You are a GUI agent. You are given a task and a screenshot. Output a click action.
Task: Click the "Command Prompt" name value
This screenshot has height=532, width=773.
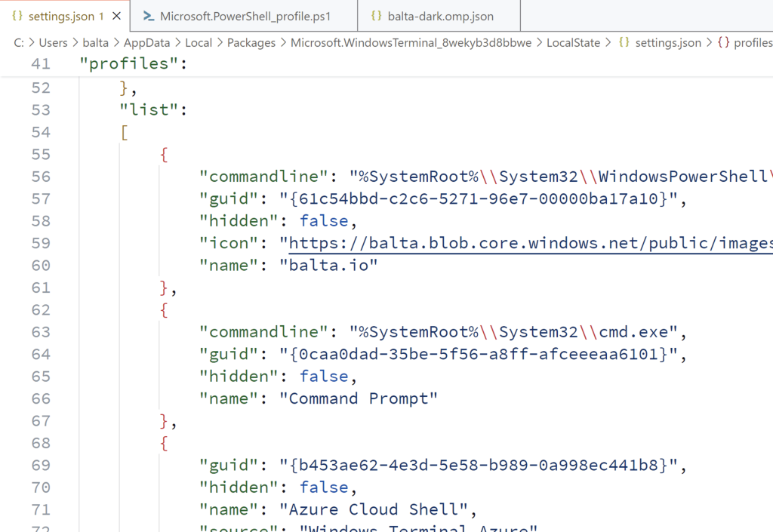pyautogui.click(x=359, y=398)
